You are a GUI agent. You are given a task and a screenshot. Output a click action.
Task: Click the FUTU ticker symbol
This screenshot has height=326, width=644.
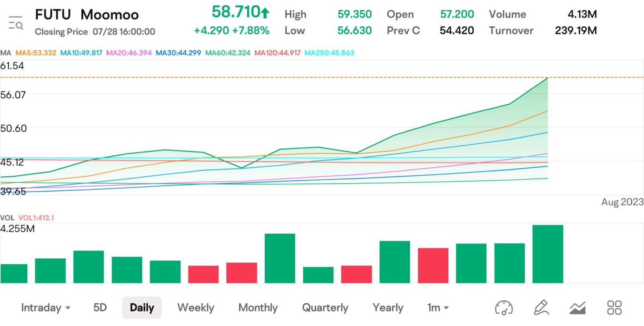(x=53, y=15)
